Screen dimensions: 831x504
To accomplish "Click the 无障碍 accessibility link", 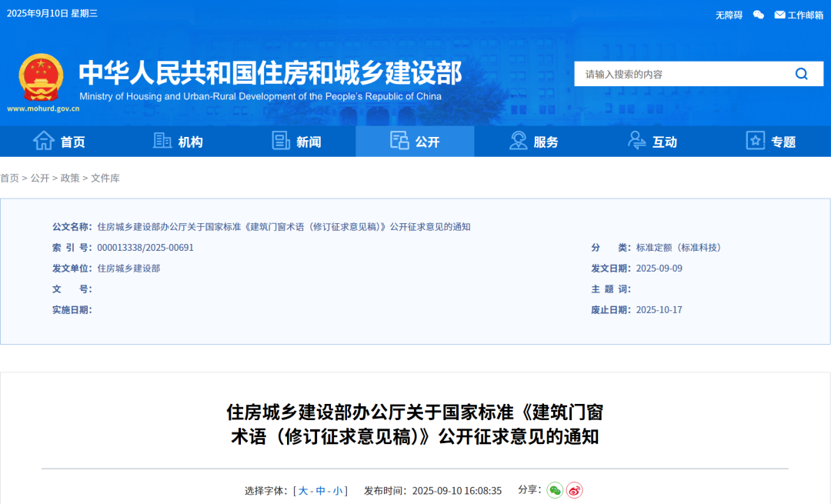I will click(729, 15).
